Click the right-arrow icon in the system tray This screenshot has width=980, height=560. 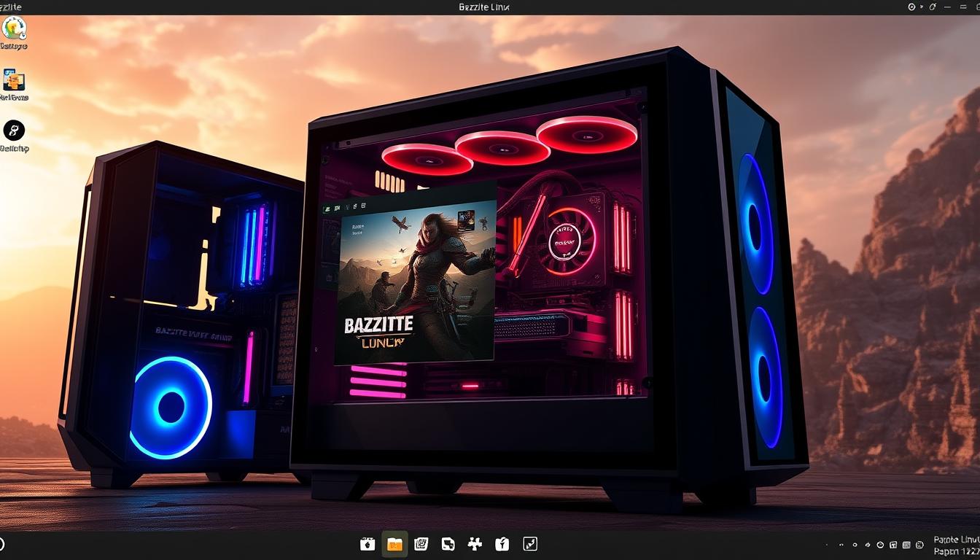pos(868,545)
